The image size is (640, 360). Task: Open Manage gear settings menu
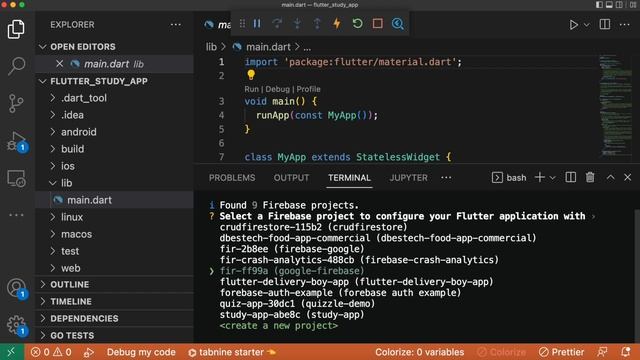16,325
